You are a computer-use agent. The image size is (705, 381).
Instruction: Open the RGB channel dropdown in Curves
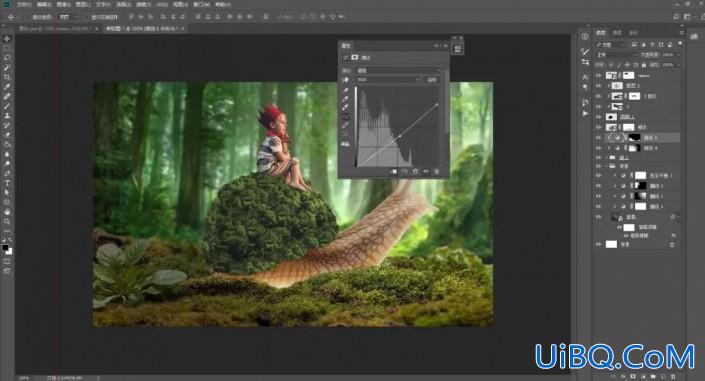[x=388, y=80]
